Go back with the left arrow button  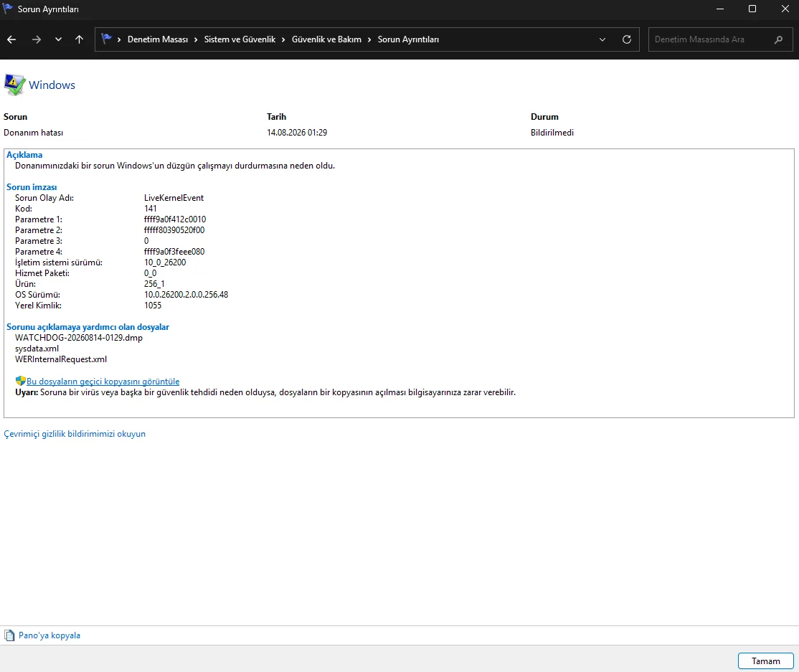pos(11,39)
